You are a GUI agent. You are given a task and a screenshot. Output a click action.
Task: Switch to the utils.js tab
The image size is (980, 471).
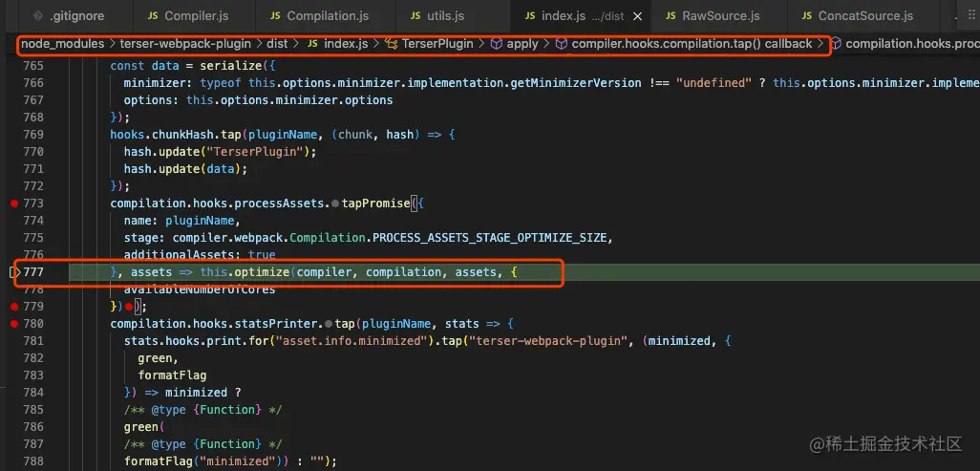[446, 16]
